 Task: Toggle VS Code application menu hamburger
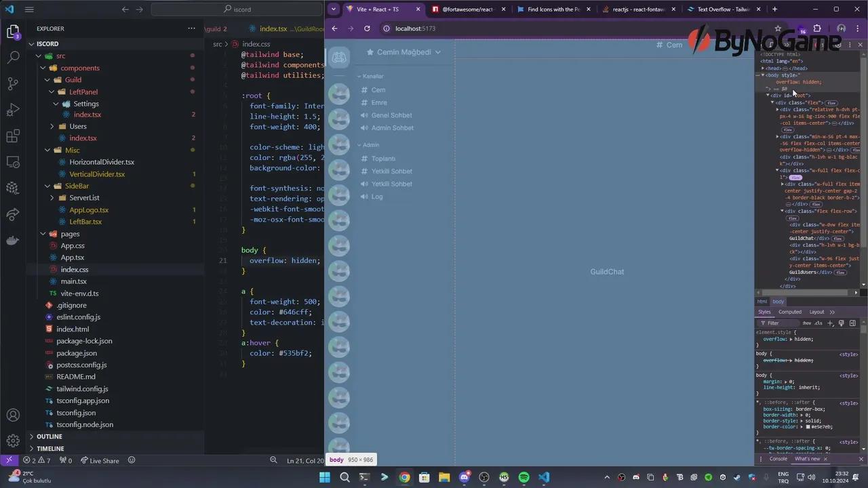point(29,9)
